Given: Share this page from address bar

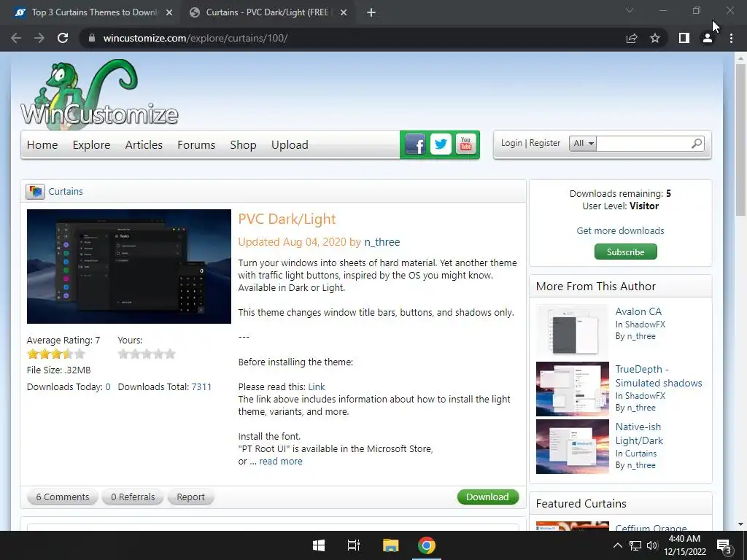Looking at the screenshot, I should (x=632, y=38).
